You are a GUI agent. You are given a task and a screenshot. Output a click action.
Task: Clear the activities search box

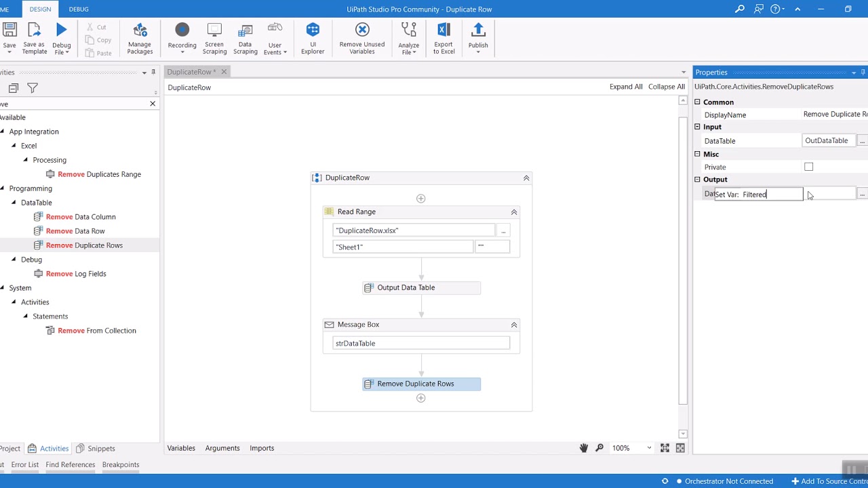(153, 104)
